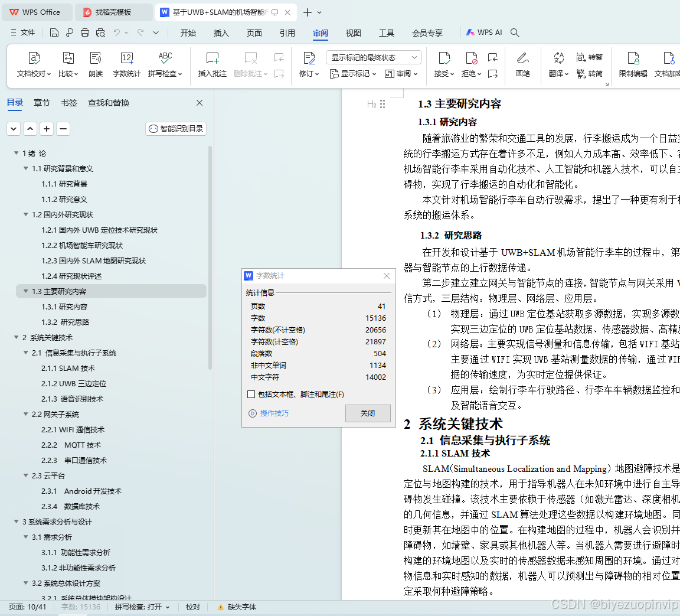The image size is (680, 616).
Task: Jump to 1.2.3 国内外 SLAM 地图研究现状
Action: tap(94, 260)
